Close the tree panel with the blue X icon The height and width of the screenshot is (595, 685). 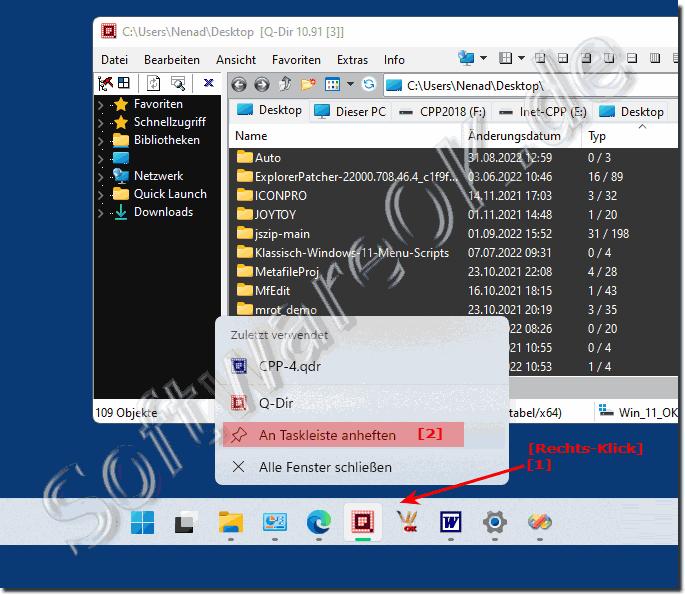(209, 83)
